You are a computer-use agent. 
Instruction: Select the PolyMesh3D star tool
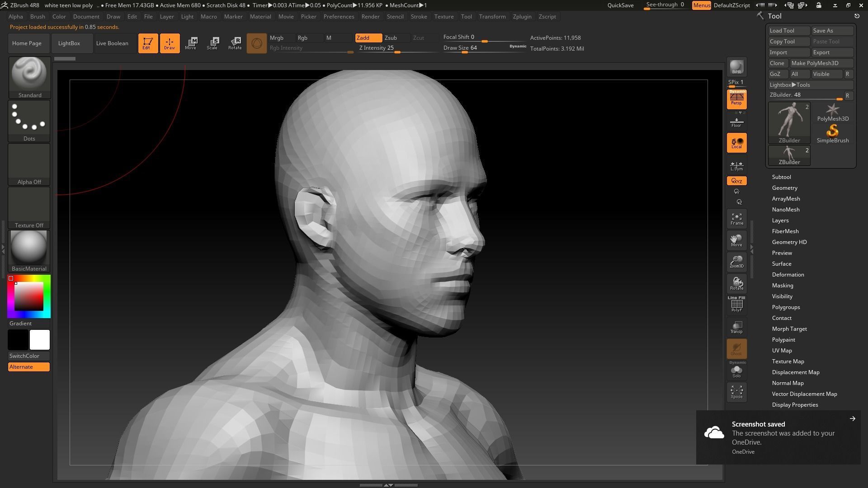coord(833,112)
